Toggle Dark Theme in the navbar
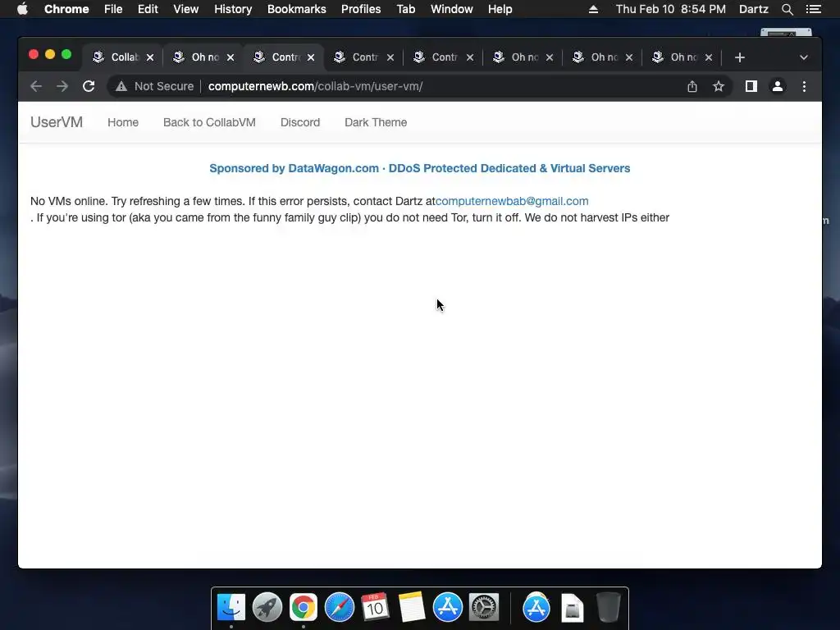The height and width of the screenshot is (630, 840). pos(376,122)
